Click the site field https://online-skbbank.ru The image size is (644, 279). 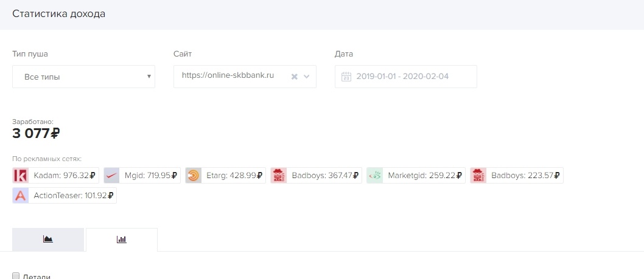tap(245, 77)
